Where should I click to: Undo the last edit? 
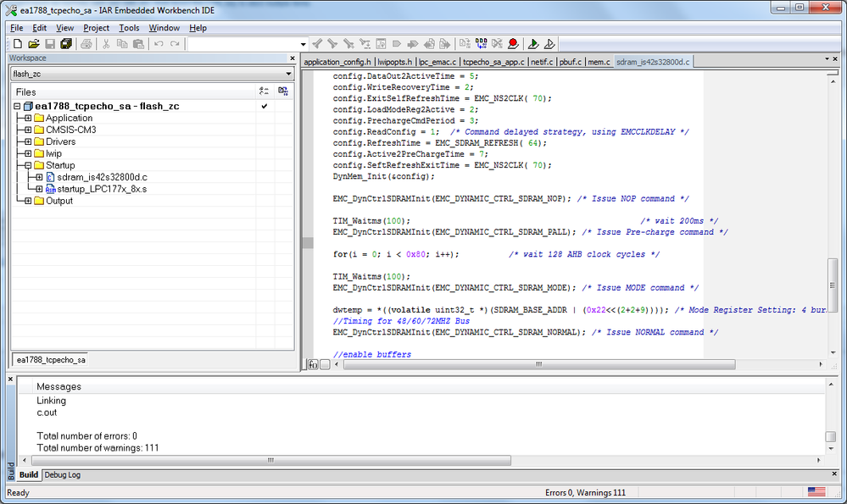[x=159, y=44]
